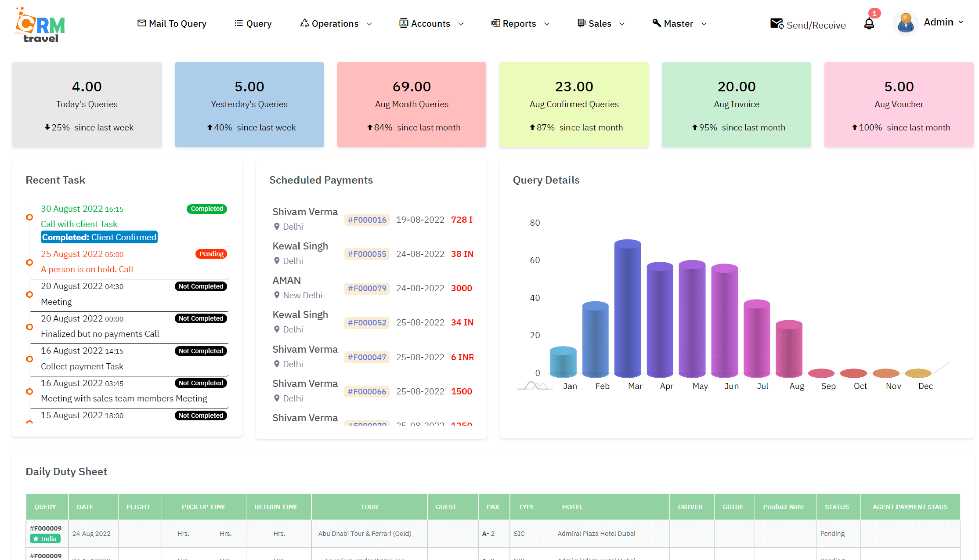Click the Send/Receive mail icon
Viewport: 979px width, 560px height.
pos(776,24)
